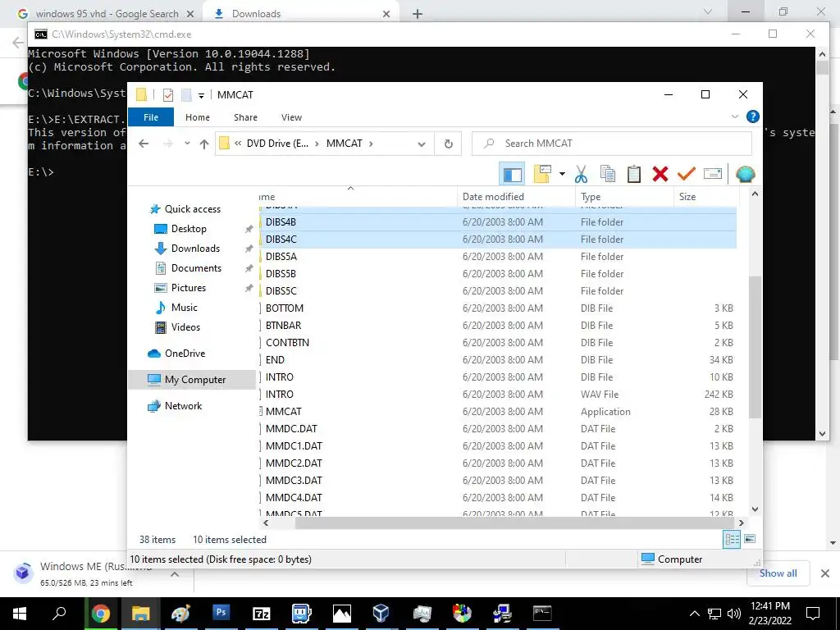Open Folder Options from the toolbar
The width and height of the screenshot is (840, 630).
tap(542, 174)
